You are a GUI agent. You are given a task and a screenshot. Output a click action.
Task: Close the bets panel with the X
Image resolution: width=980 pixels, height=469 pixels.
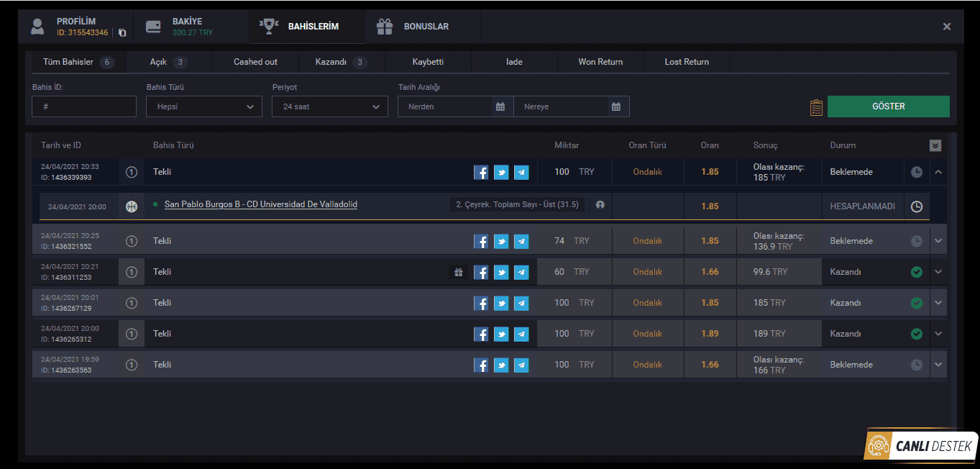tap(947, 27)
